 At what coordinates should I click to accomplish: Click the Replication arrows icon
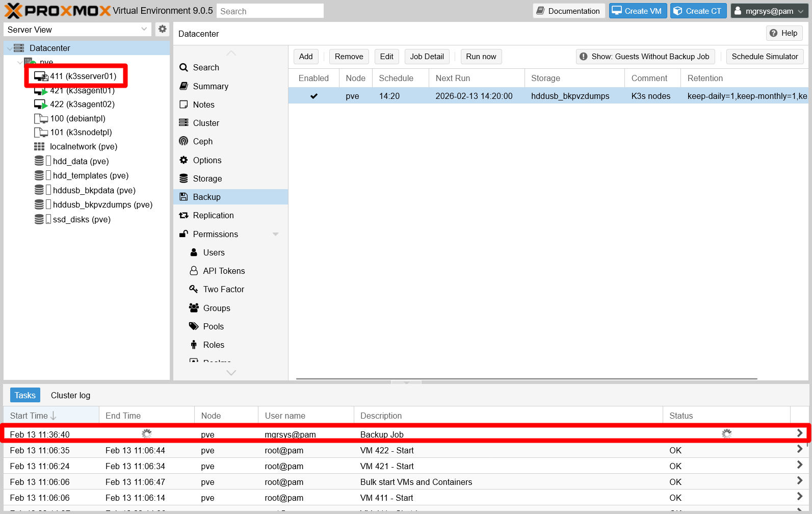(184, 215)
